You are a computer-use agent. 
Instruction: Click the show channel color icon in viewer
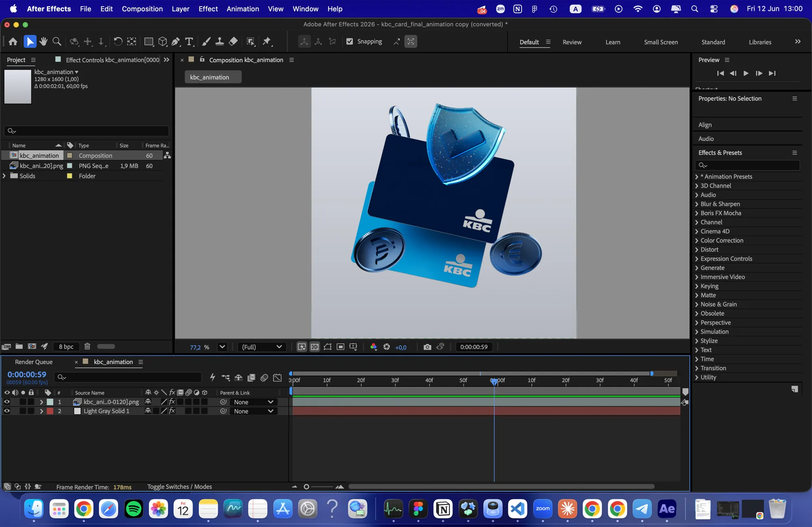374,347
